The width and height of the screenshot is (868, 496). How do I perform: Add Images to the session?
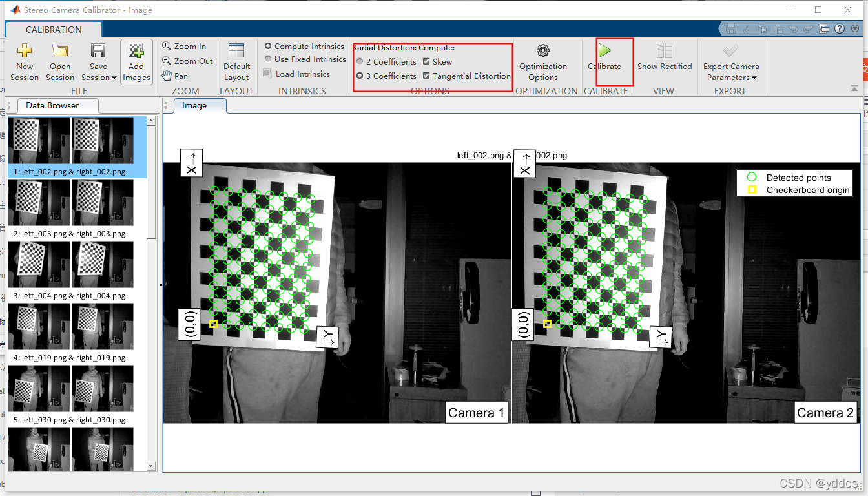click(136, 62)
